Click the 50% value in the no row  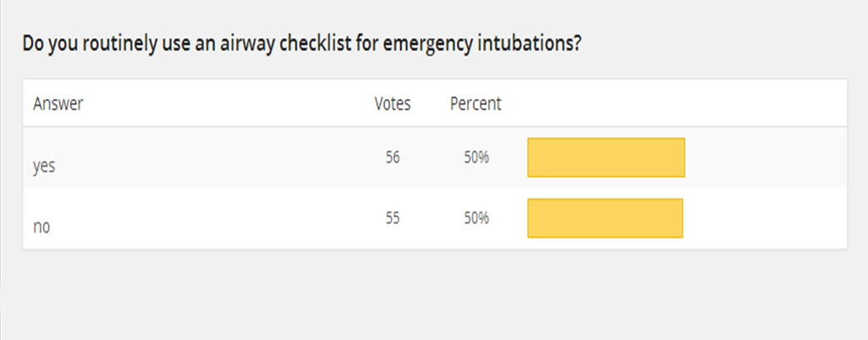[476, 218]
